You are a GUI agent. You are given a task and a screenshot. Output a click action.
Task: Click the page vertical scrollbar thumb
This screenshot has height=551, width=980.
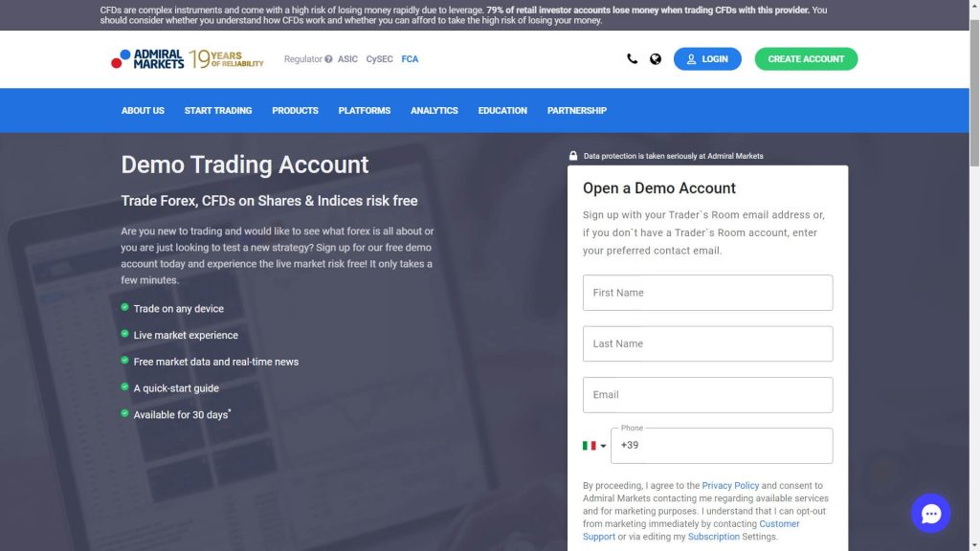point(974,93)
